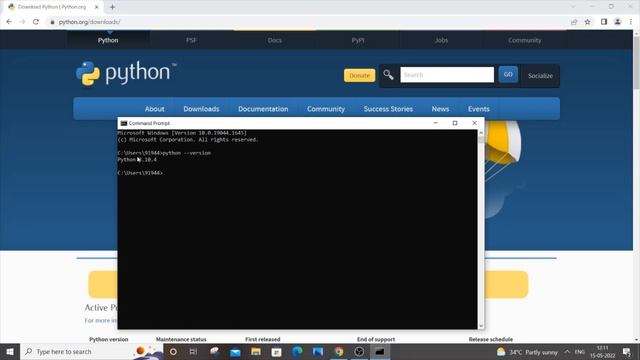Open File Explorer from the taskbar
640x360 pixels.
[x=256, y=352]
